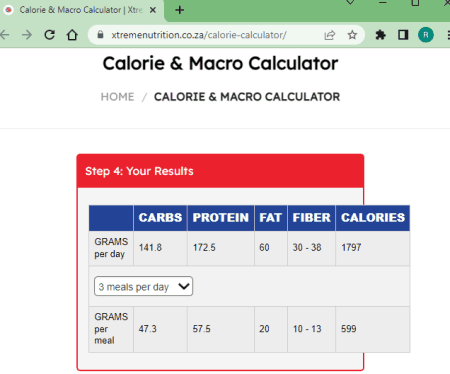This screenshot has height=374, width=450.
Task: Click the CALORIE & MACRO CALCULATOR breadcrumb
Action: click(x=247, y=97)
